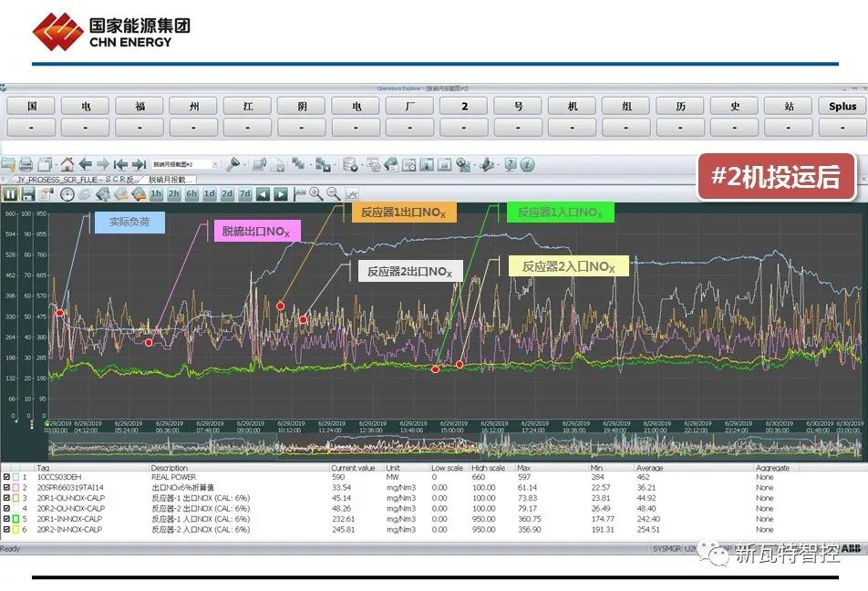Jump to the first page arrow icon
The width and height of the screenshot is (868, 591).
[120, 164]
